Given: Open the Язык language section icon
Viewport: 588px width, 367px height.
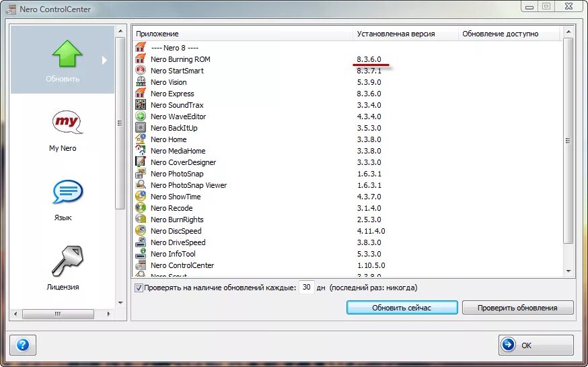Looking at the screenshot, I should point(68,191).
